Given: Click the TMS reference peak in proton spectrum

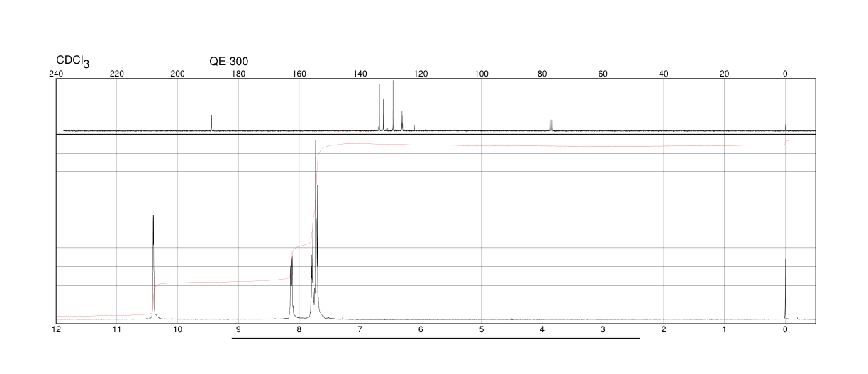Looking at the screenshot, I should [x=785, y=289].
